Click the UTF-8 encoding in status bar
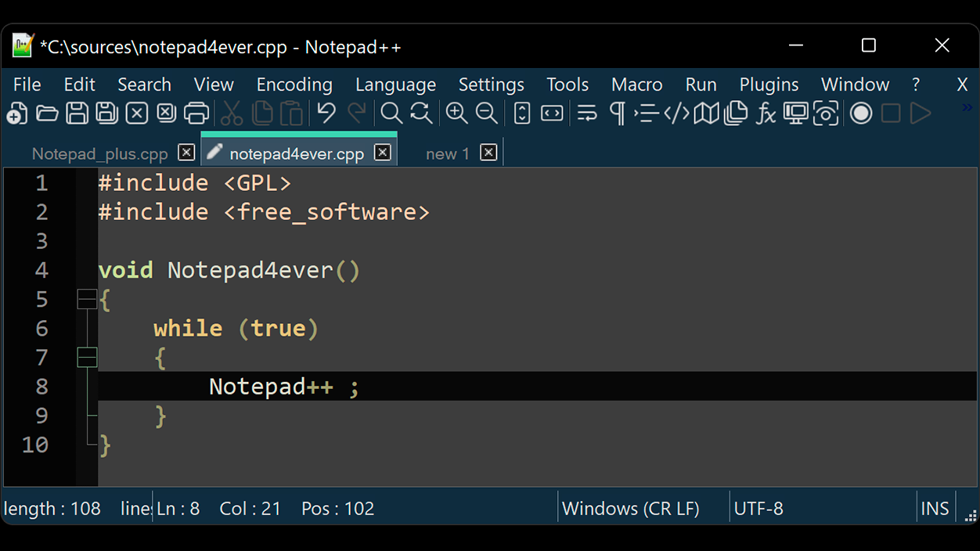980x551 pixels. (758, 509)
